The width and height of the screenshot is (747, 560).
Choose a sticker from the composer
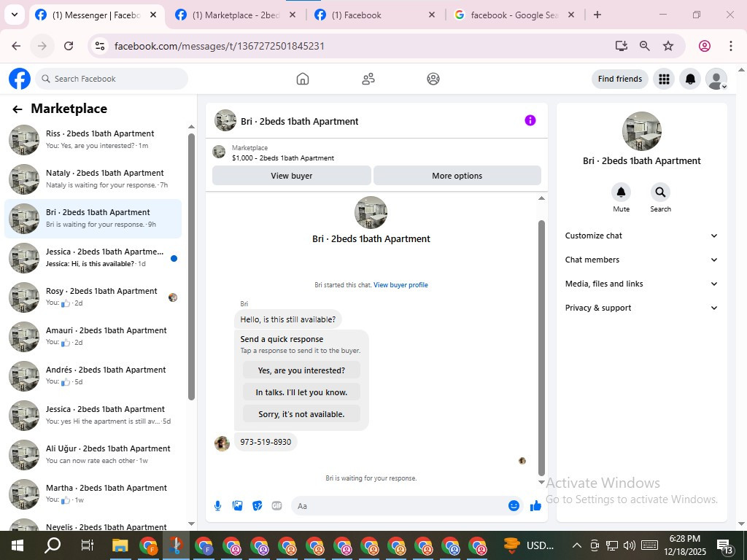(258, 506)
